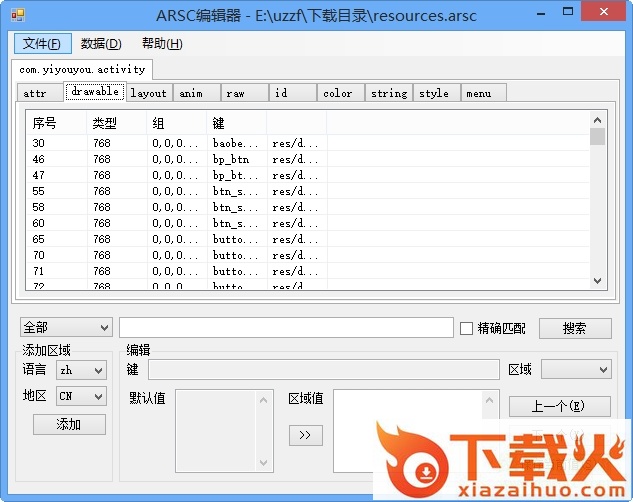Switch to the menu tab

[x=484, y=93]
